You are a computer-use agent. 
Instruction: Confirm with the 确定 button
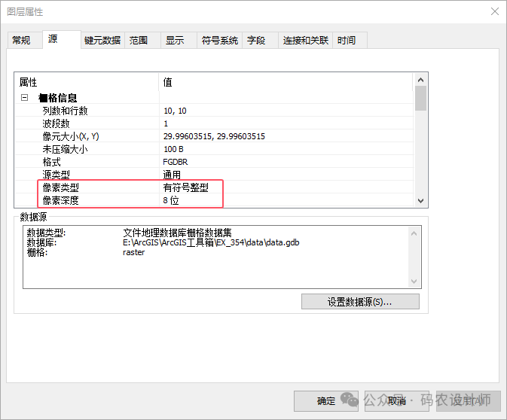click(326, 401)
